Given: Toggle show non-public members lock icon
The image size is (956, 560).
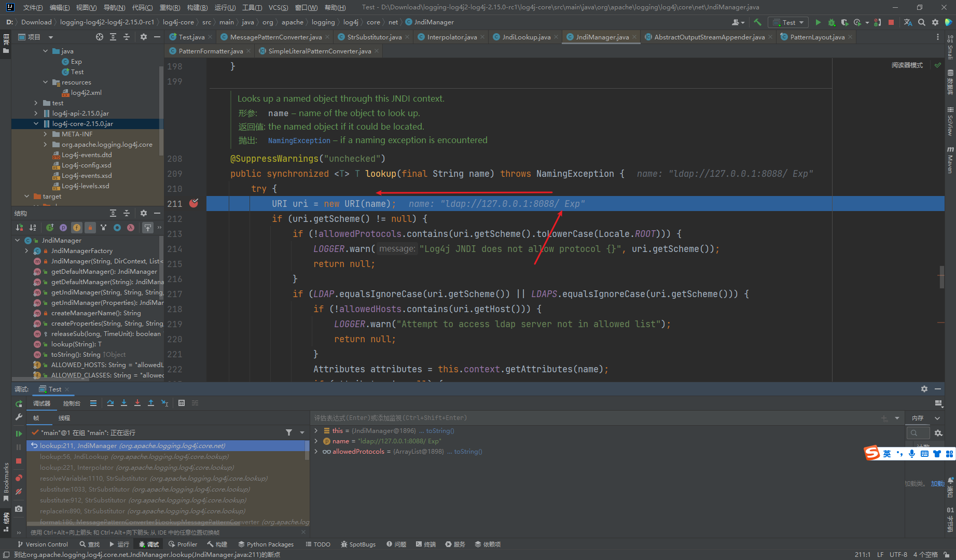Looking at the screenshot, I should 90,227.
